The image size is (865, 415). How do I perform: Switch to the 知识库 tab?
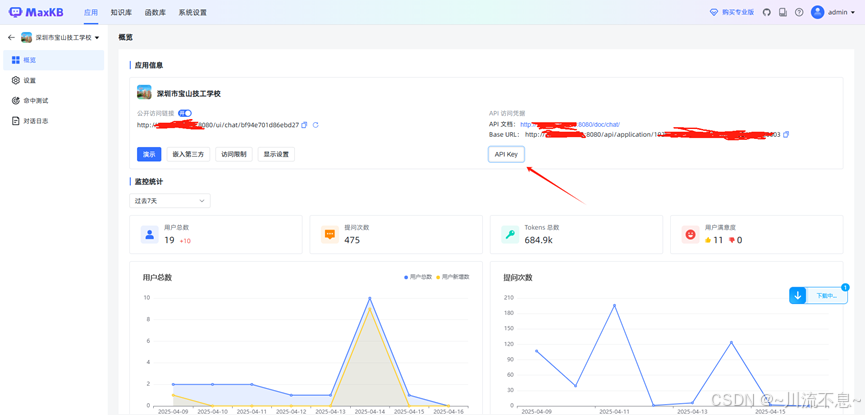[x=120, y=12]
